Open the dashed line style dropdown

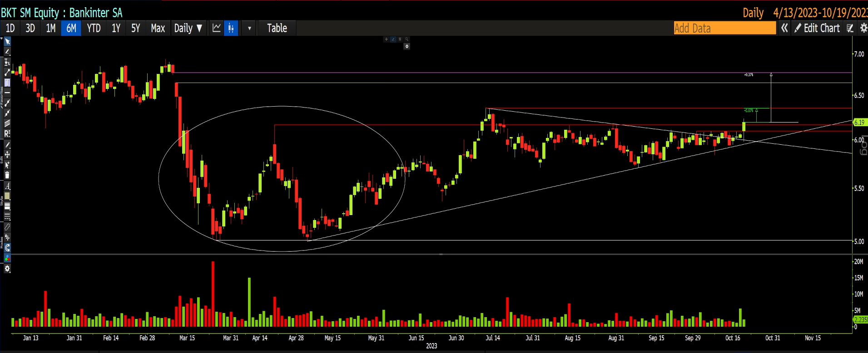[7, 216]
